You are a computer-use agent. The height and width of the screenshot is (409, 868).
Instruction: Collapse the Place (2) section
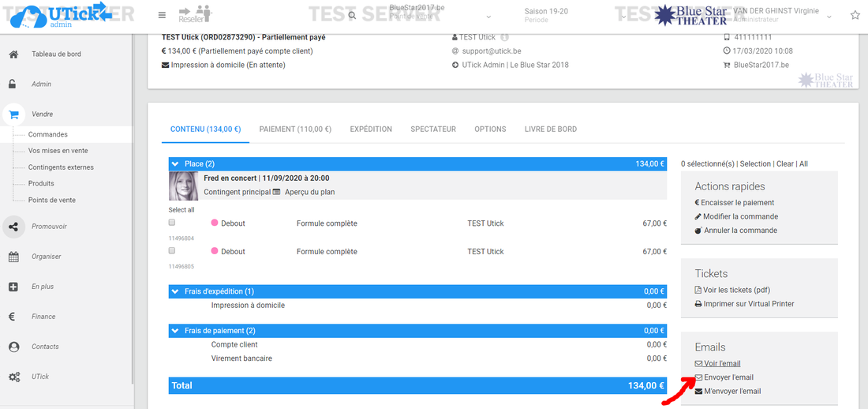click(x=175, y=163)
